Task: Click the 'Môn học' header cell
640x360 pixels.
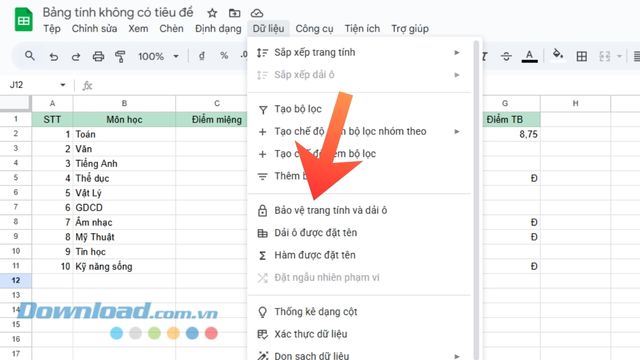Action: [x=124, y=120]
